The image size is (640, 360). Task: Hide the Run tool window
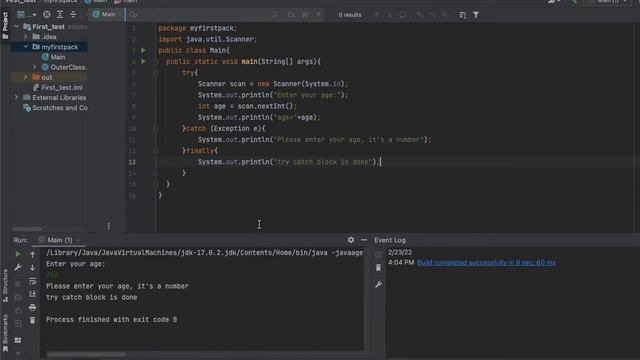pyautogui.click(x=364, y=240)
